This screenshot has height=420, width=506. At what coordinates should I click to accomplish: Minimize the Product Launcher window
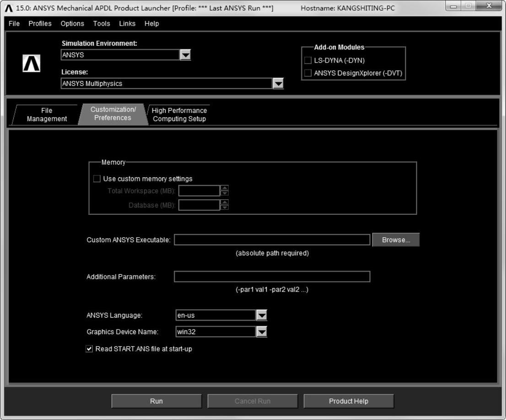click(454, 6)
